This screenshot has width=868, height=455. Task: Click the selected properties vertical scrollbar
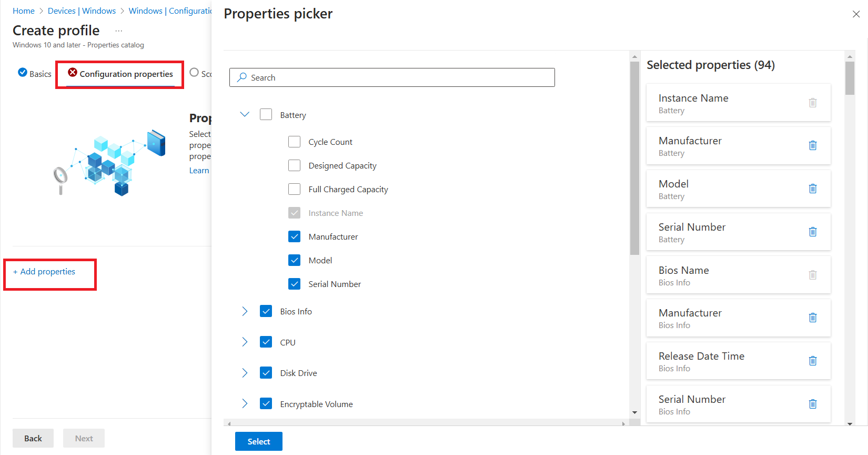point(850,78)
